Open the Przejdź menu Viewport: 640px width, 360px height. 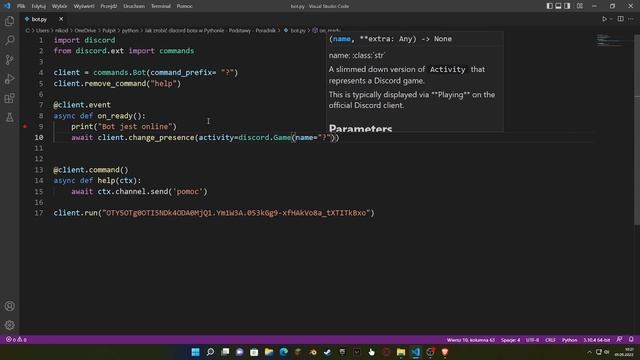109,6
